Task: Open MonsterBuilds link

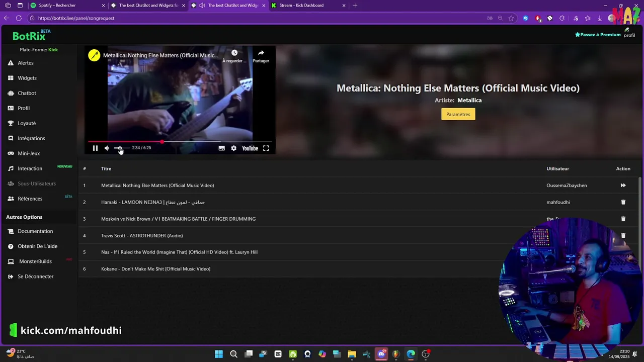Action: [35, 261]
